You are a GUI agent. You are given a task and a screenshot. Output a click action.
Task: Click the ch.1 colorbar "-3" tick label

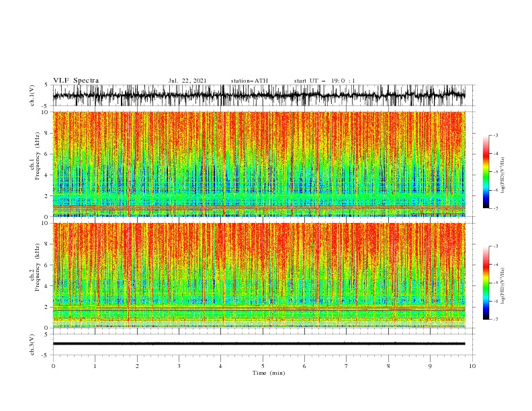(x=496, y=135)
